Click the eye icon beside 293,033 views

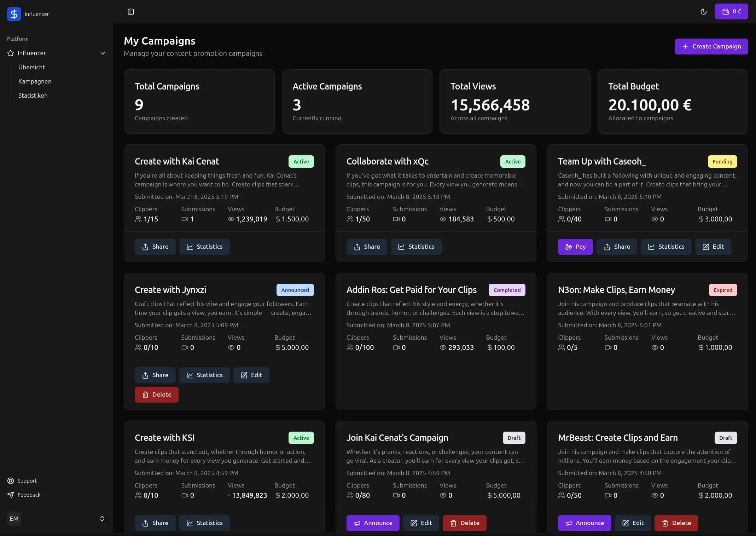[x=443, y=347]
